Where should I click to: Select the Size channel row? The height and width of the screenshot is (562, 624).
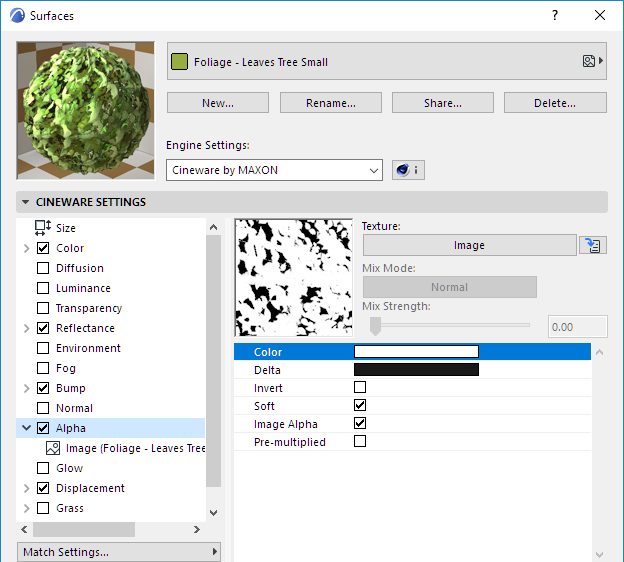click(111, 228)
